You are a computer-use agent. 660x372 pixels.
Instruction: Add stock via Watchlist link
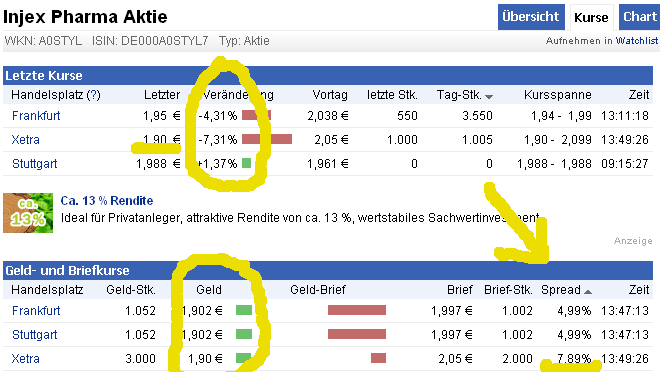[x=636, y=41]
